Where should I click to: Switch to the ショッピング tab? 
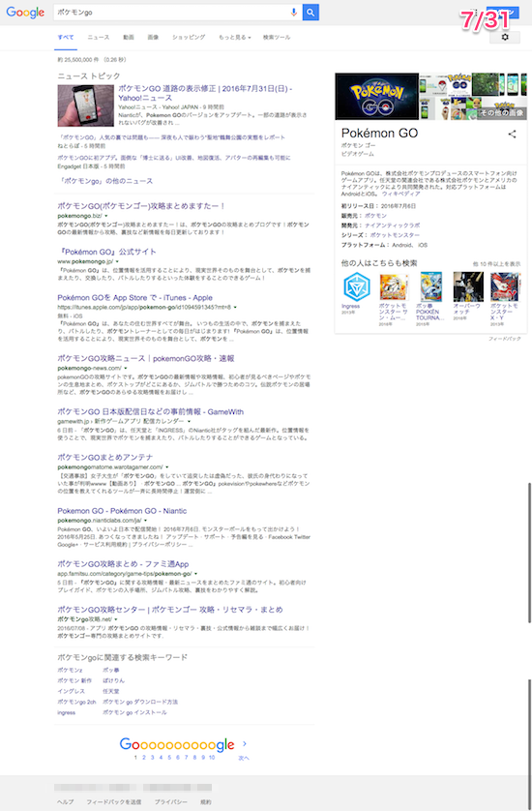(189, 37)
